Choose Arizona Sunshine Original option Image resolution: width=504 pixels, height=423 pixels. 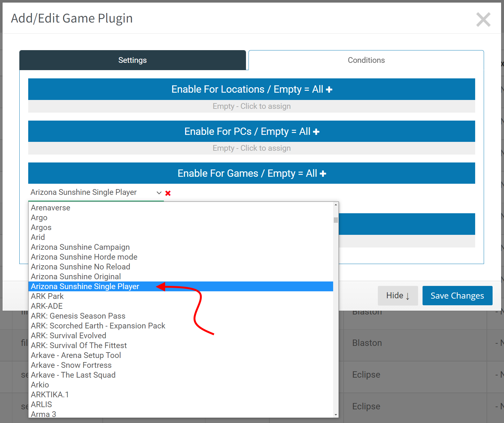[181, 277]
